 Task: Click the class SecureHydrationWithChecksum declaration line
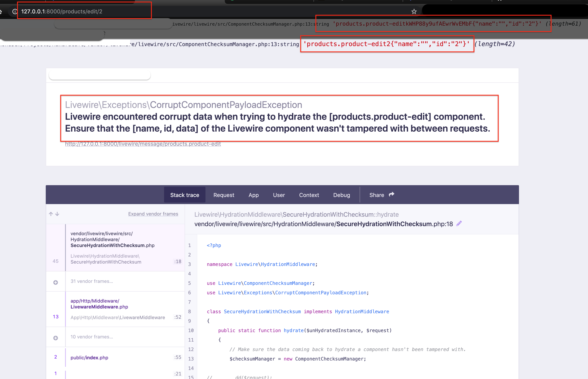[298, 312]
